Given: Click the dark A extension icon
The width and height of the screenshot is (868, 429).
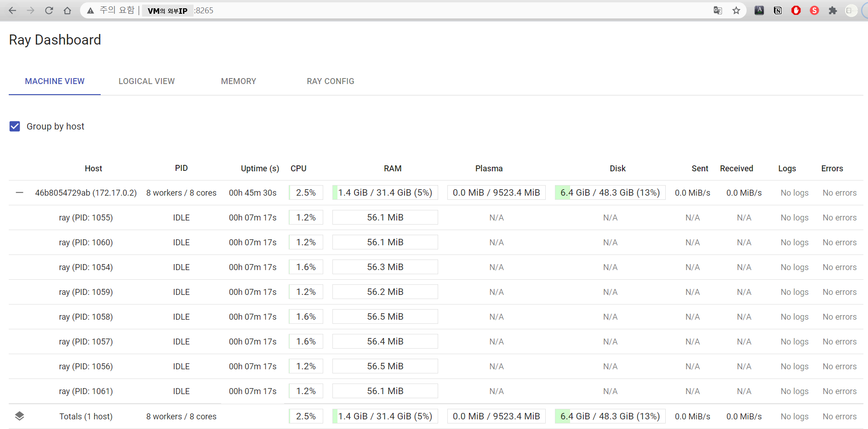Looking at the screenshot, I should click(x=759, y=11).
